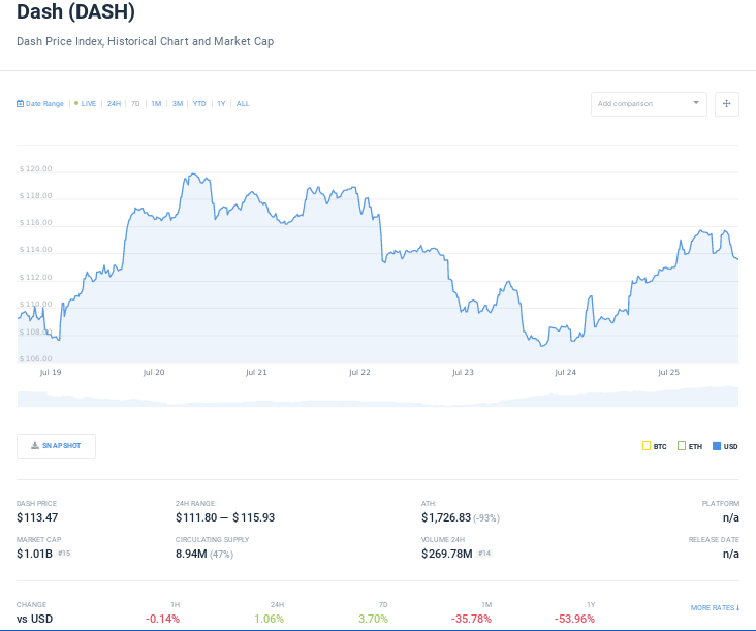
Task: Click the Snapshot download button
Action: [57, 446]
